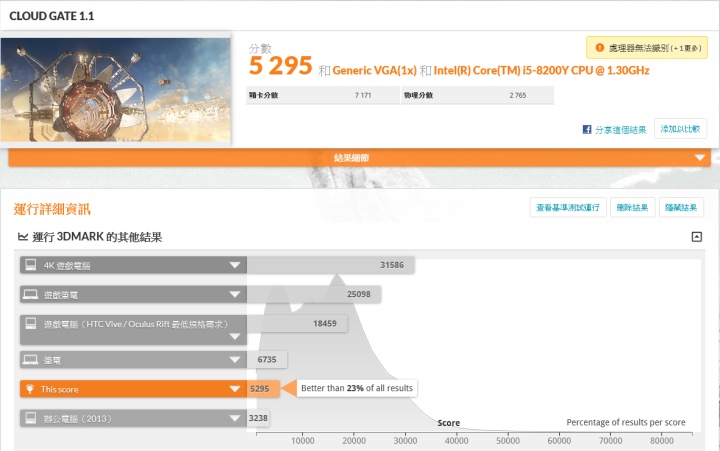720x451 pixels.
Task: Expand the gaming laptop 25098 dropdown arrow
Action: tap(235, 295)
